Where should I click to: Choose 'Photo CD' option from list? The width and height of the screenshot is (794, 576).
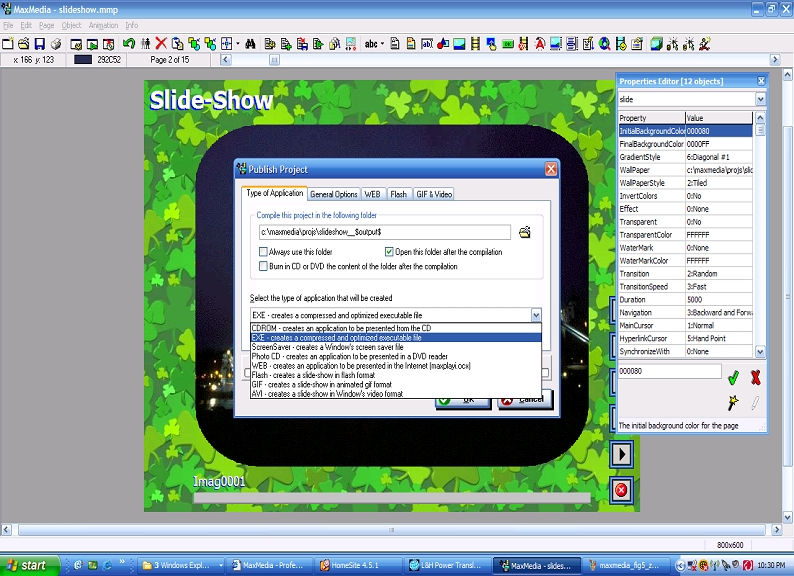(x=395, y=356)
